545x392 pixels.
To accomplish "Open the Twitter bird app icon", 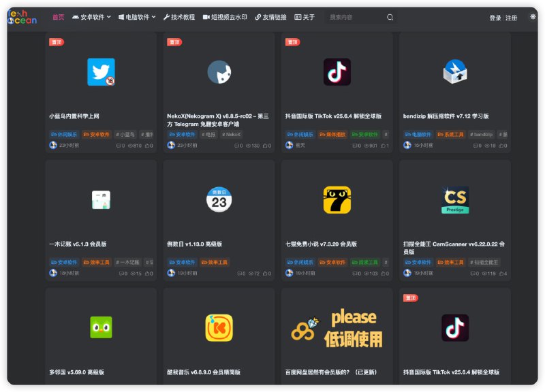I will pos(101,72).
